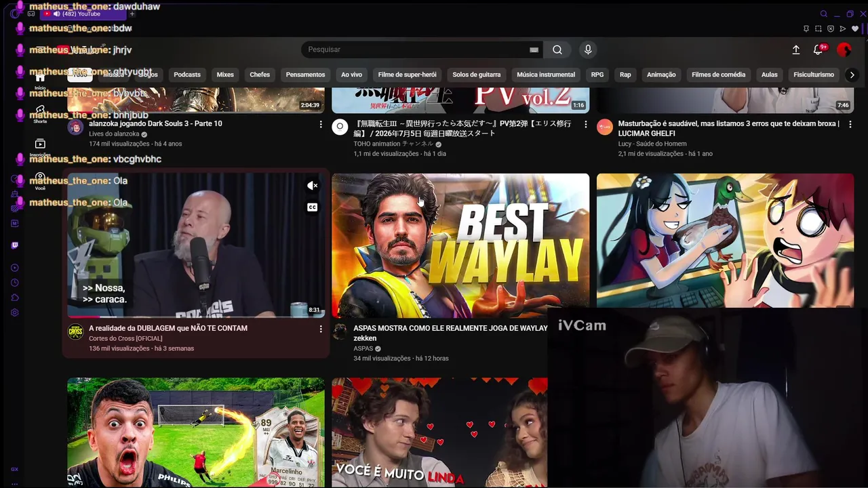Open the YouTube create/upload icon
868x488 pixels.
coord(796,49)
